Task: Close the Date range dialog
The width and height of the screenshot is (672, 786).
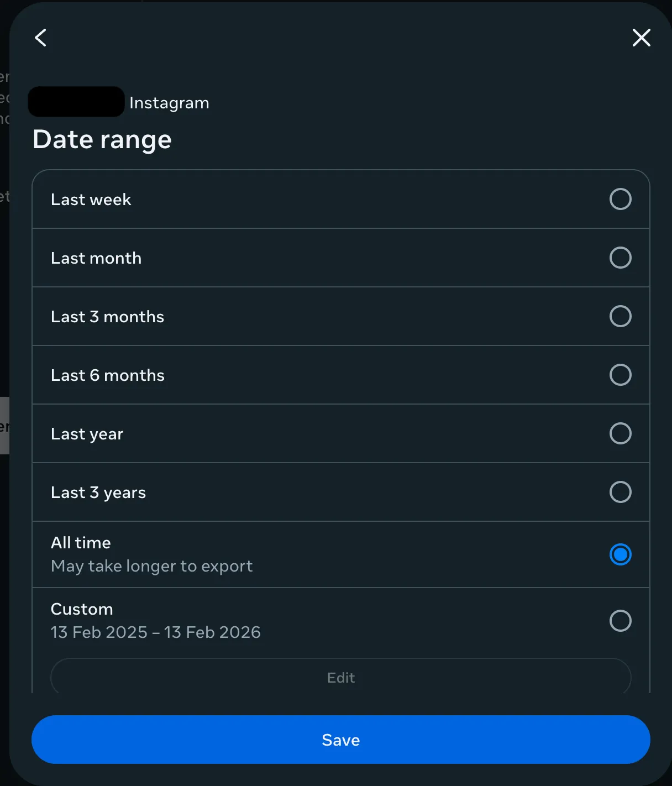Action: pyautogui.click(x=641, y=38)
